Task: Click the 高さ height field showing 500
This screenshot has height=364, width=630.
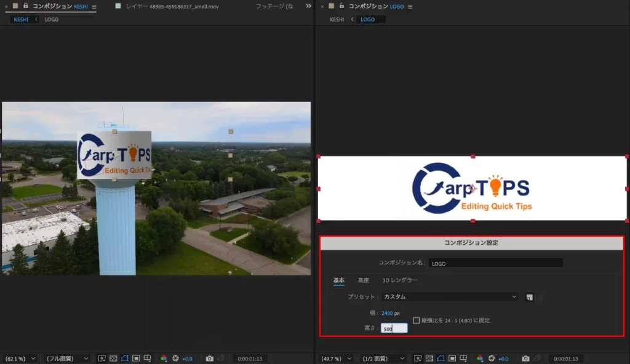Action: [x=394, y=328]
